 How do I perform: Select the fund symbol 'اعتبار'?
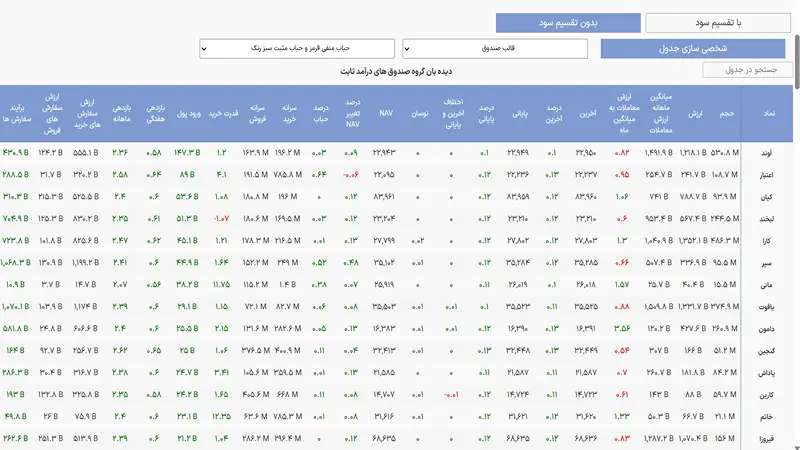coord(766,175)
